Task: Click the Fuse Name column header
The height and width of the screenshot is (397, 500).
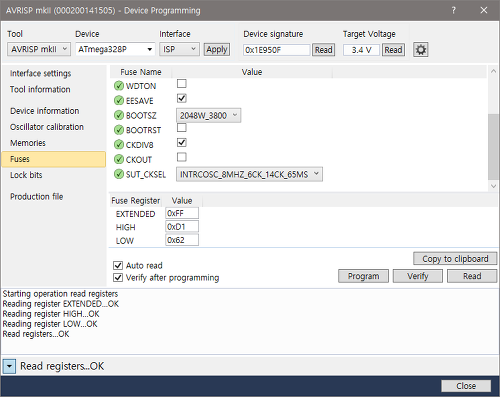Action: (141, 72)
